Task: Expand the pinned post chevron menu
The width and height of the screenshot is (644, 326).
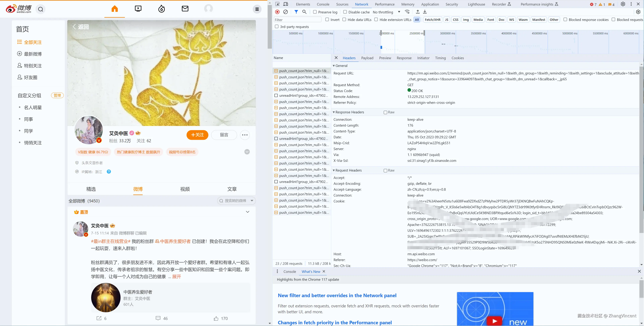Action: tap(248, 212)
